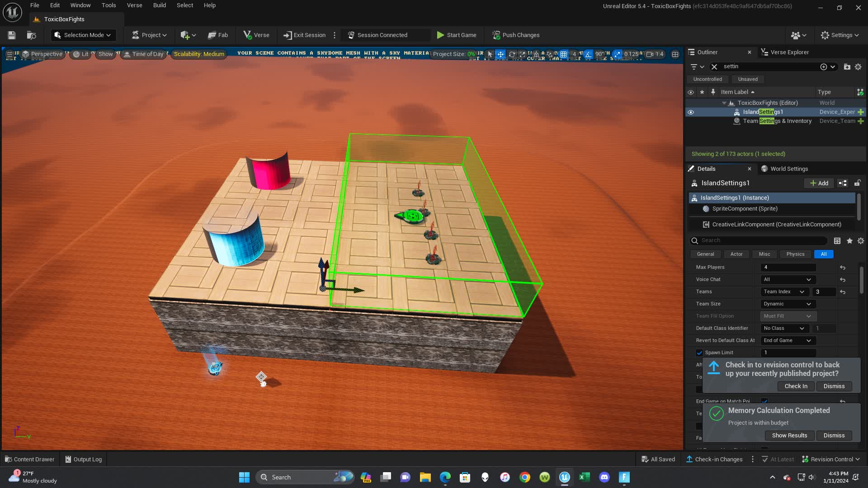
Task: Click the Max Players value field
Action: (788, 267)
